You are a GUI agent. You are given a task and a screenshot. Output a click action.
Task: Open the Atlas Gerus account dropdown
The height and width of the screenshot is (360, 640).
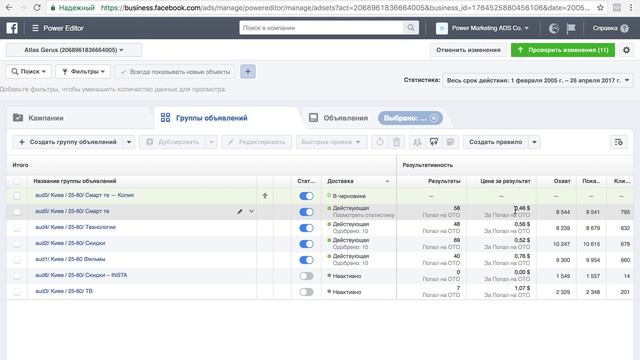coord(74,50)
